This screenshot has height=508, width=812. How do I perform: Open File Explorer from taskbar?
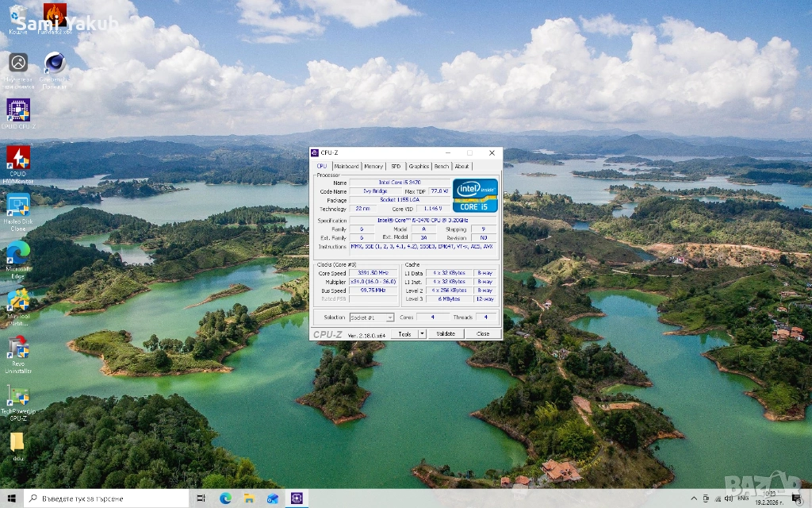click(x=249, y=498)
